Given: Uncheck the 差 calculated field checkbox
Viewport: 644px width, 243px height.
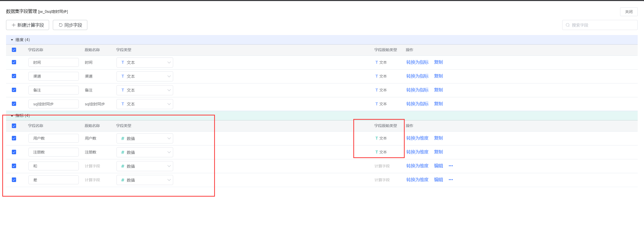Looking at the screenshot, I should [14, 180].
